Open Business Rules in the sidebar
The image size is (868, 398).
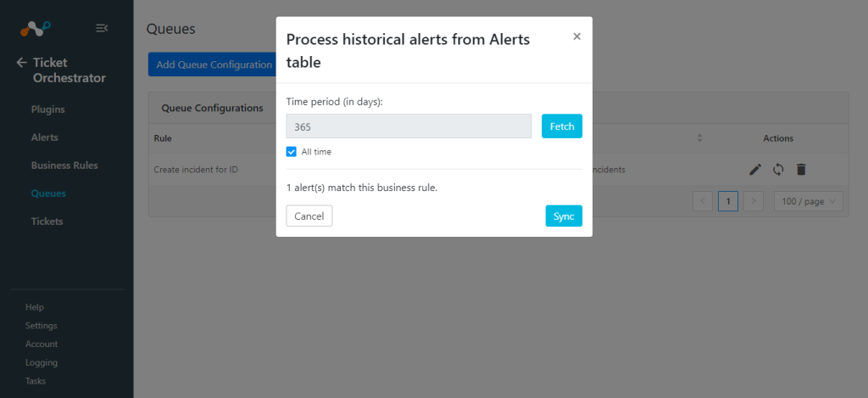click(64, 165)
